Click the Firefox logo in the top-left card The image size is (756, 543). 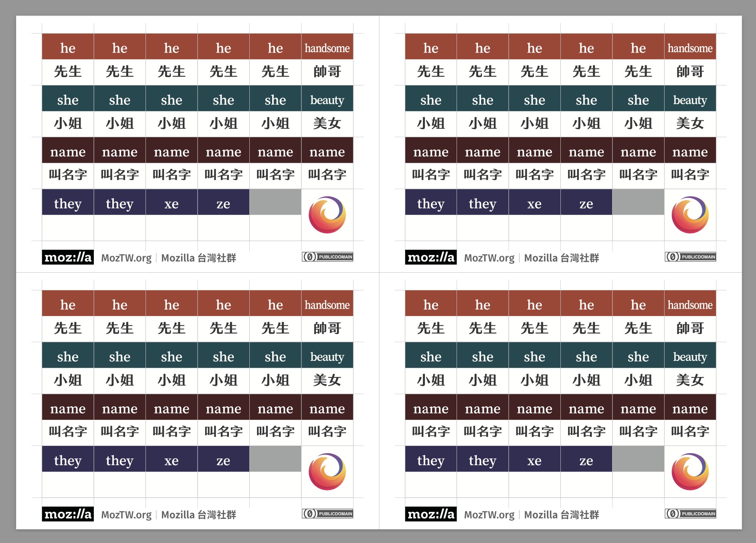(x=327, y=215)
